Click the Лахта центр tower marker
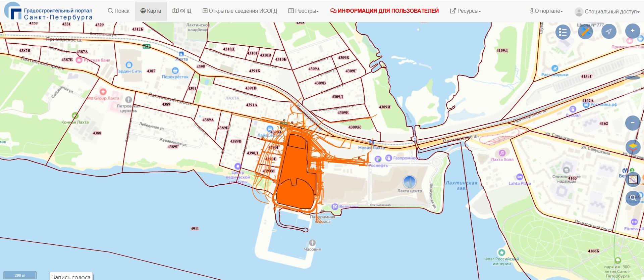The height and width of the screenshot is (280, 644). [x=409, y=182]
